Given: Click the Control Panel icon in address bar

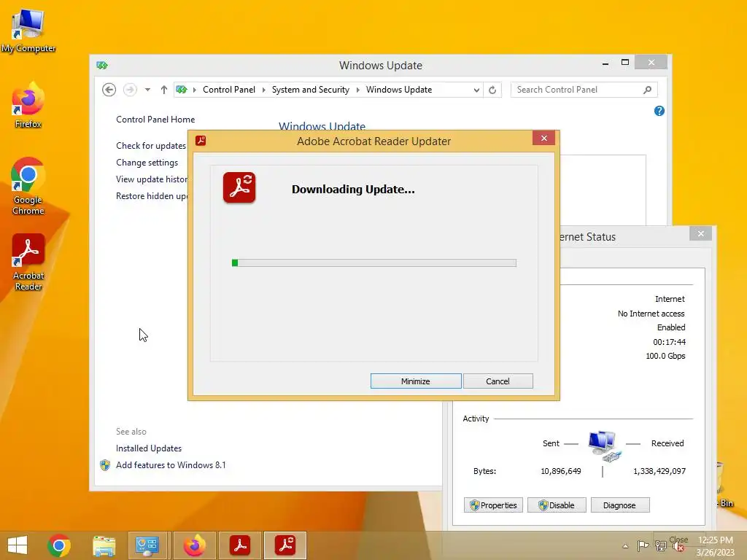Looking at the screenshot, I should pos(182,90).
